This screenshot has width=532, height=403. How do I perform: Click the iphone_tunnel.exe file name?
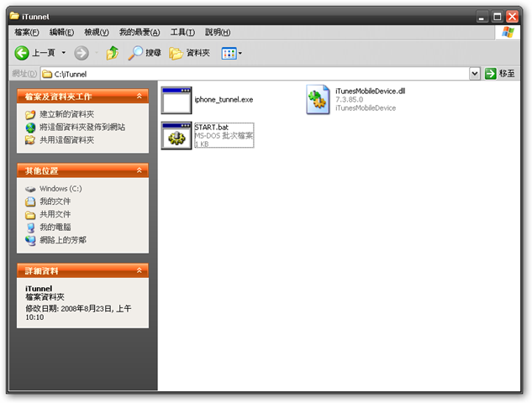point(224,100)
